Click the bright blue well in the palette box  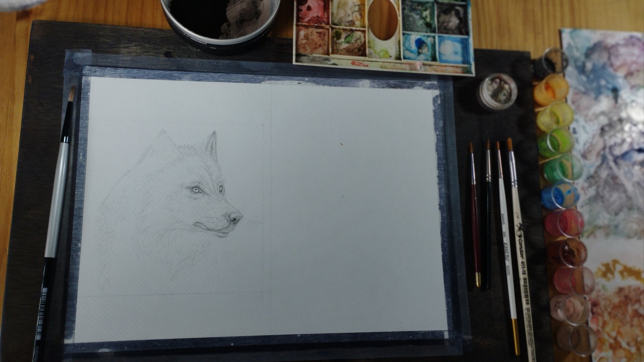[419, 47]
